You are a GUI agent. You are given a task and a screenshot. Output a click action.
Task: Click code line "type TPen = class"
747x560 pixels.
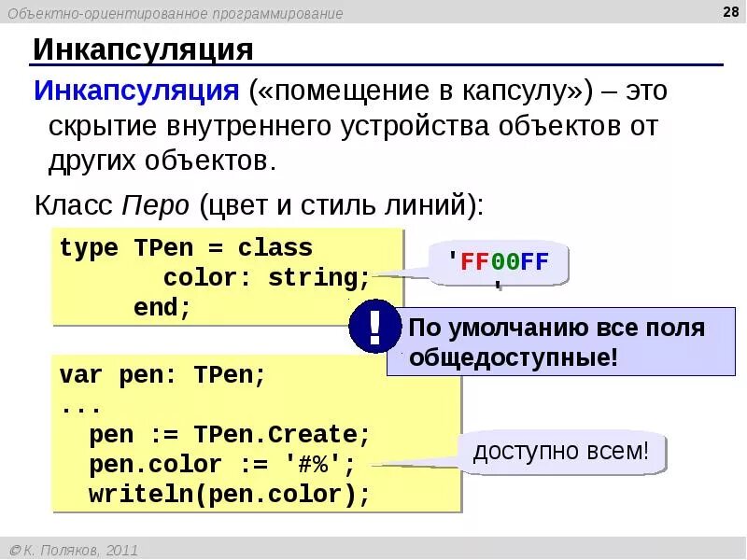tap(186, 248)
